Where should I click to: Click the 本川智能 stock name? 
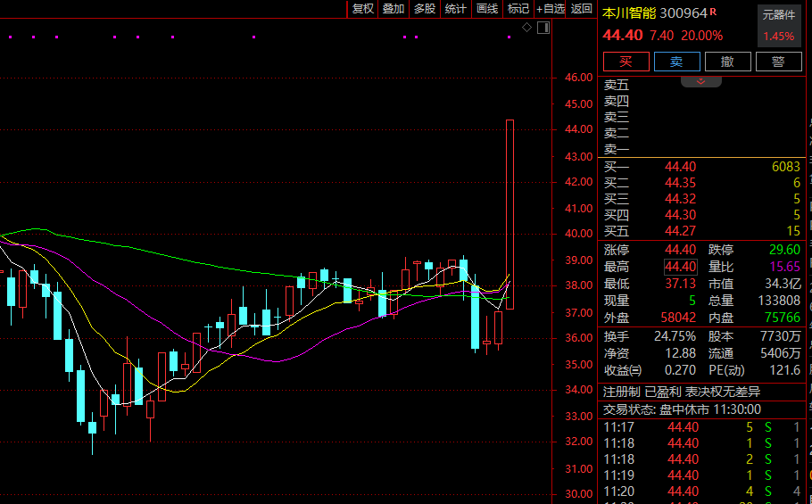coord(629,12)
